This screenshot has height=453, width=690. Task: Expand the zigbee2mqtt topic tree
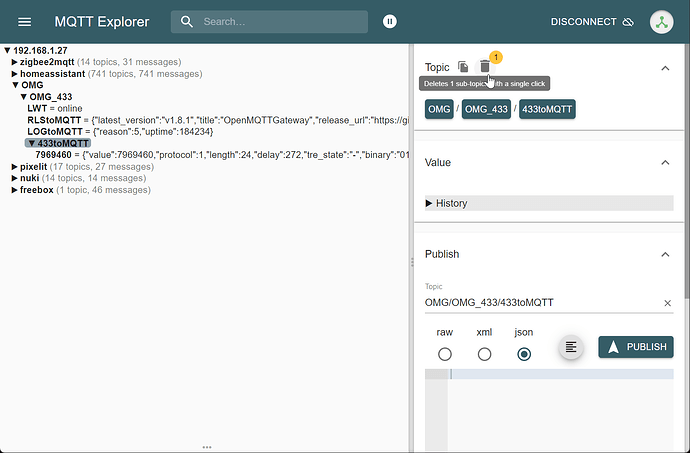click(x=15, y=62)
